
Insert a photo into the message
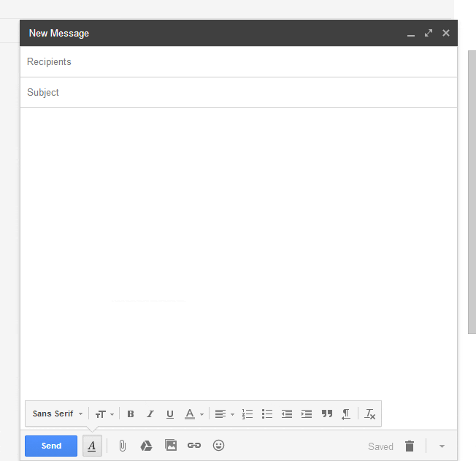pyautogui.click(x=171, y=446)
